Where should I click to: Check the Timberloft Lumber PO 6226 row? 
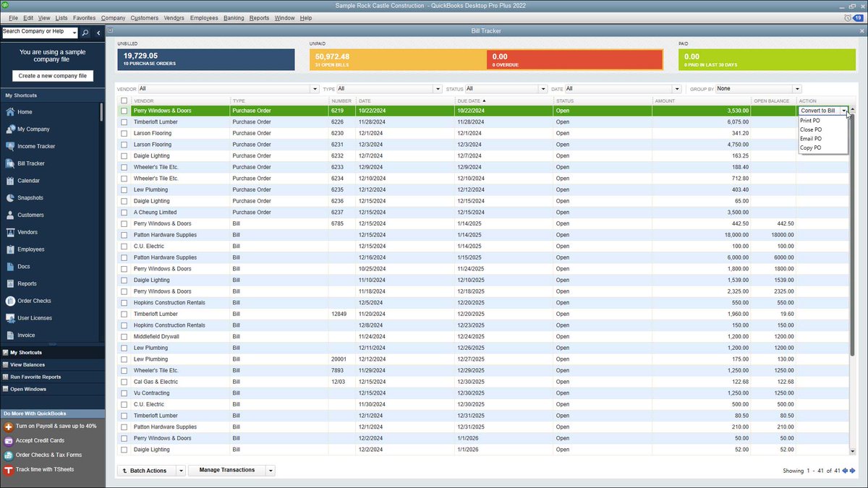124,122
